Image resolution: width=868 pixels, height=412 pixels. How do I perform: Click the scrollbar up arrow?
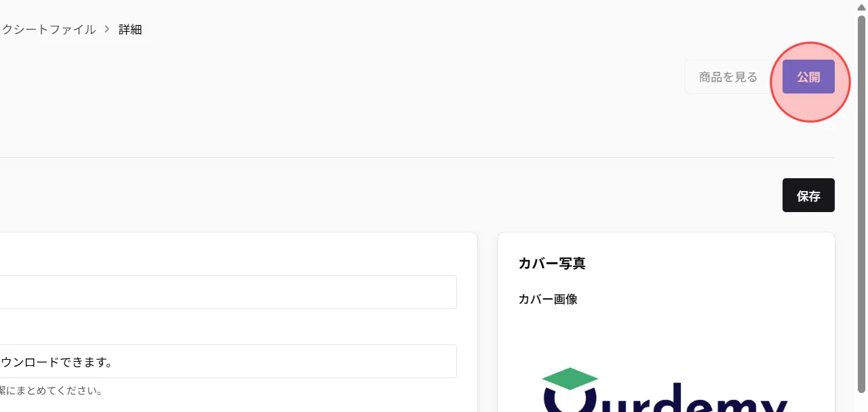pos(862,6)
